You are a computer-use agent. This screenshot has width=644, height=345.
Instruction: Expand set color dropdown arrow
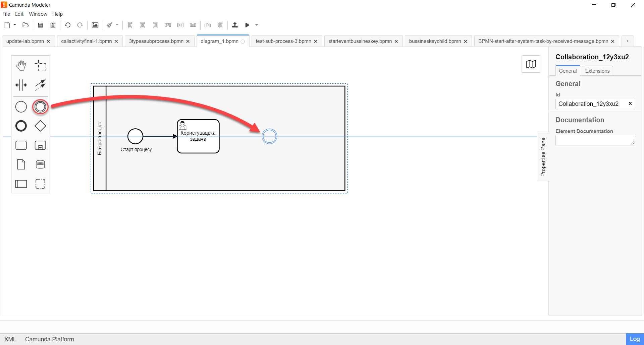tap(117, 25)
